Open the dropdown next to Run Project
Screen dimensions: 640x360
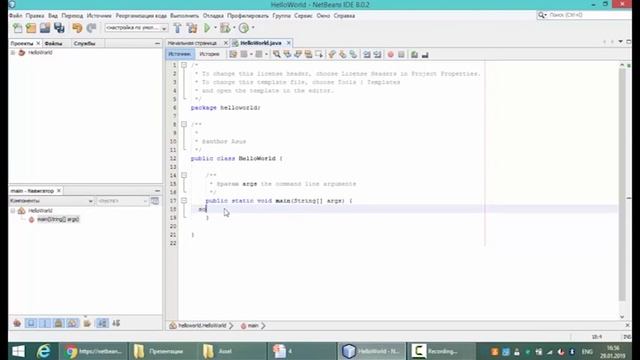215,28
